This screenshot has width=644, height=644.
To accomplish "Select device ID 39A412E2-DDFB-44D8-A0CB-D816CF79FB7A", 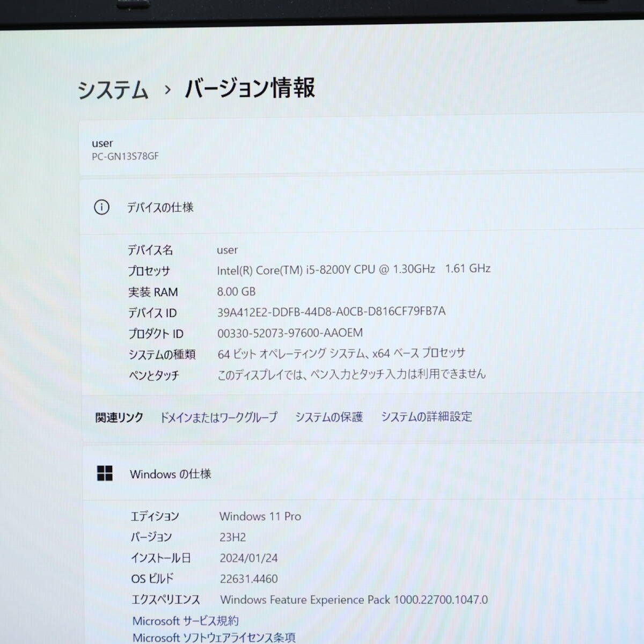I will tap(331, 312).
